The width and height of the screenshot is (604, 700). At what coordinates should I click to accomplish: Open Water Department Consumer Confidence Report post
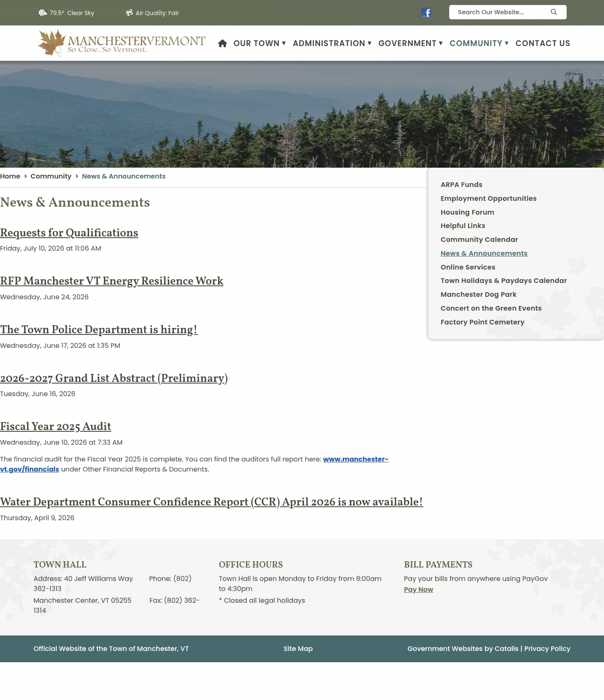[211, 502]
